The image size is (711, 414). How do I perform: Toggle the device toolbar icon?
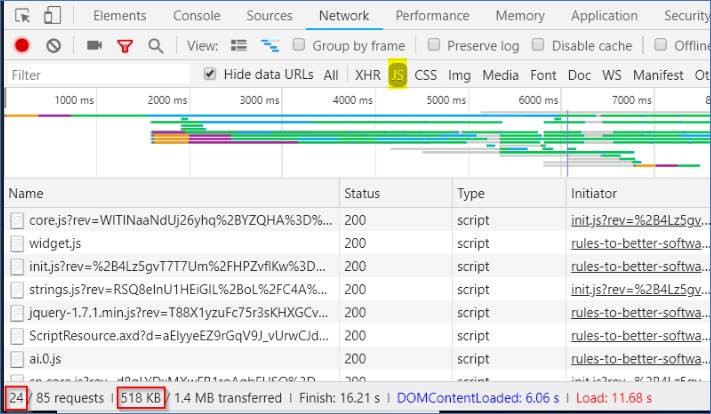click(52, 16)
